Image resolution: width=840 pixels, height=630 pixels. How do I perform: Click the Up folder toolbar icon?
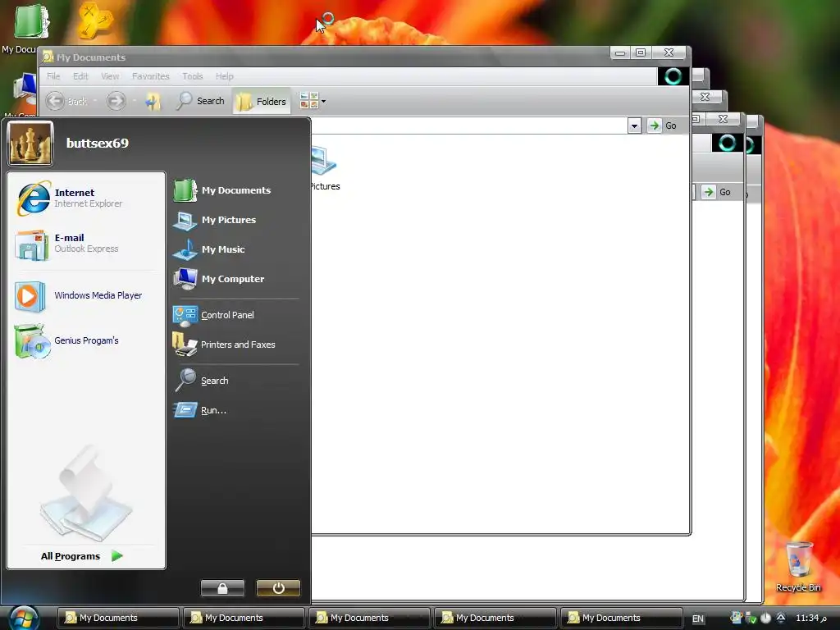click(153, 101)
